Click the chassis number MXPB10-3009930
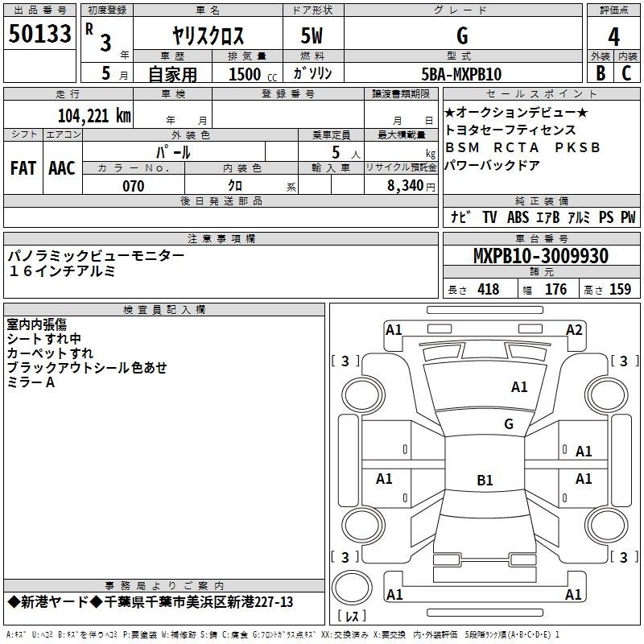This screenshot has width=644, height=644. point(540,256)
